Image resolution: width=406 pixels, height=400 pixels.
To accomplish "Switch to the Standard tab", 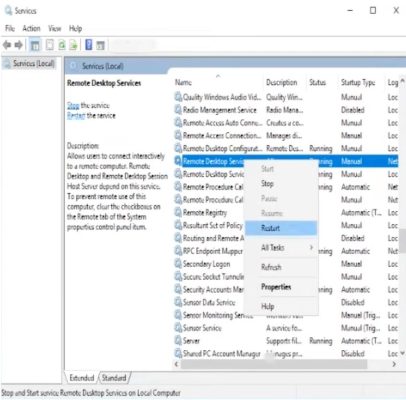I will 114,378.
